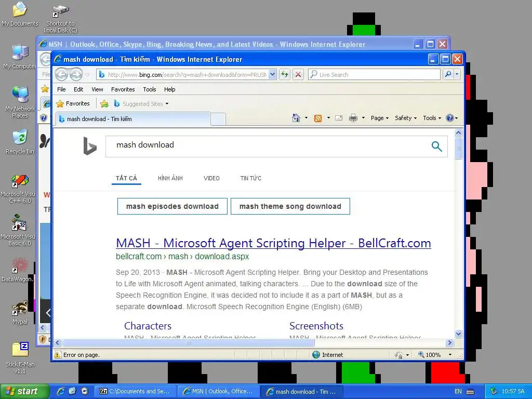Open the Safety menu dropdown

[405, 118]
